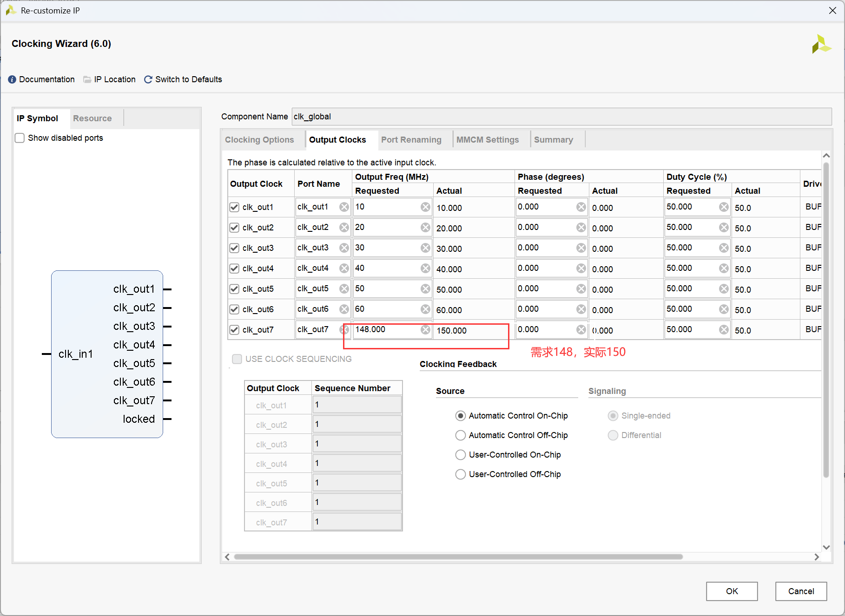This screenshot has width=845, height=616.
Task: Open the Summary tab
Action: click(554, 140)
